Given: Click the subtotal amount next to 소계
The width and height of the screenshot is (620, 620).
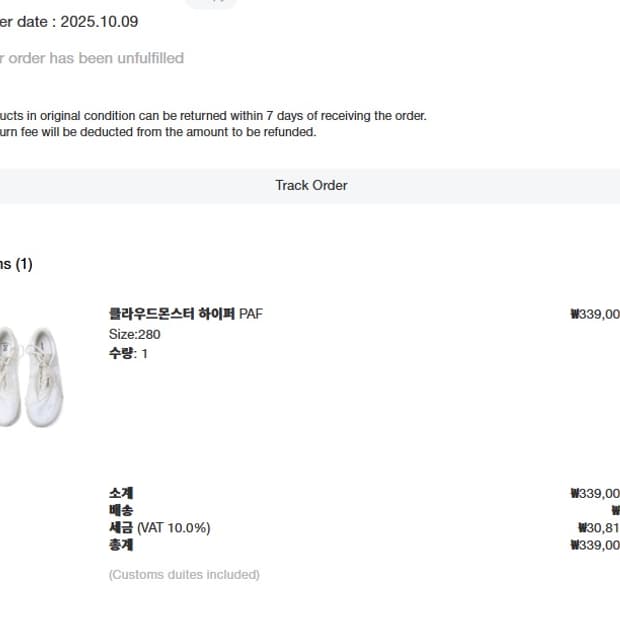Looking at the screenshot, I should click(x=595, y=493).
